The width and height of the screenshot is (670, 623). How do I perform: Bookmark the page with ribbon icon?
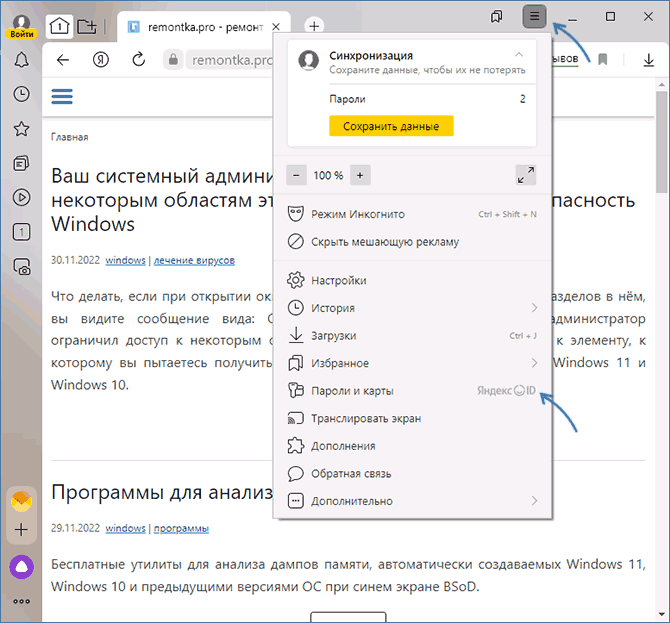[x=602, y=59]
